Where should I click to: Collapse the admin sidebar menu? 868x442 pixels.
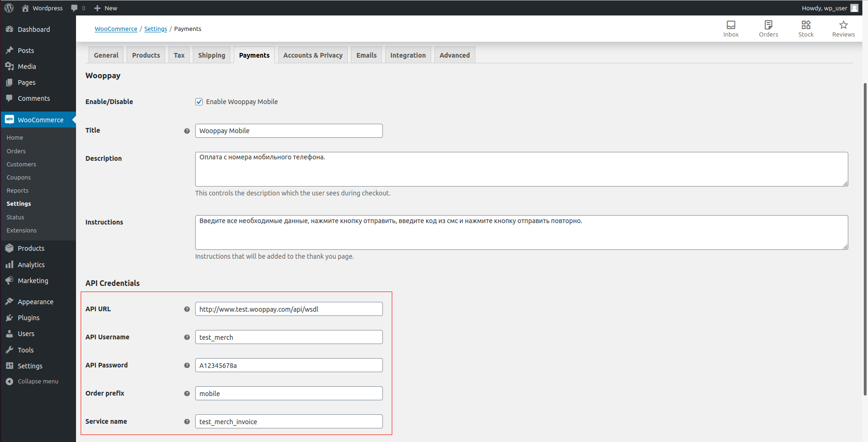click(38, 382)
